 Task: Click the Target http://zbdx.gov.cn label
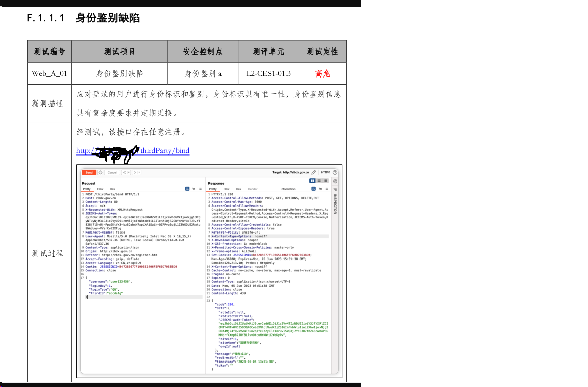[x=290, y=172]
